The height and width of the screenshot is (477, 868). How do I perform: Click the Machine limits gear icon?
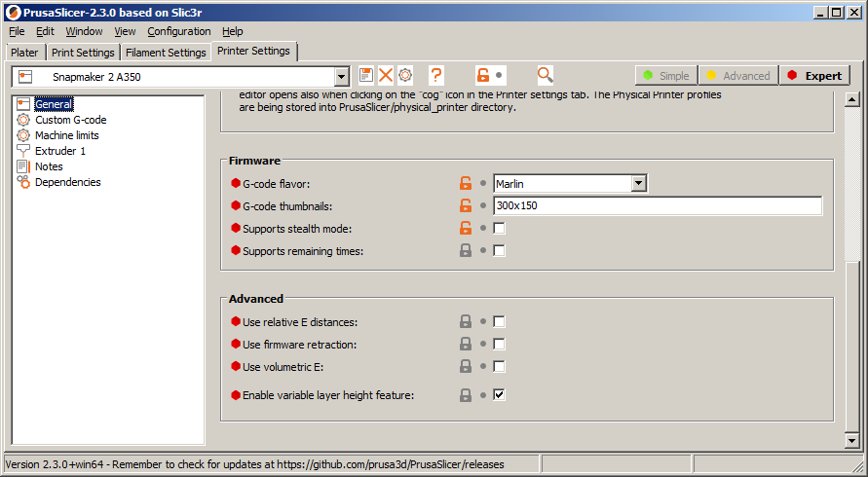[x=23, y=135]
